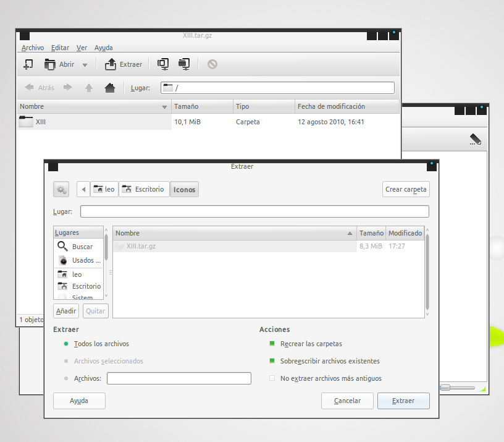Screen dimensions: 504x442
Task: Go up one level with up arrow
Action: [89, 88]
